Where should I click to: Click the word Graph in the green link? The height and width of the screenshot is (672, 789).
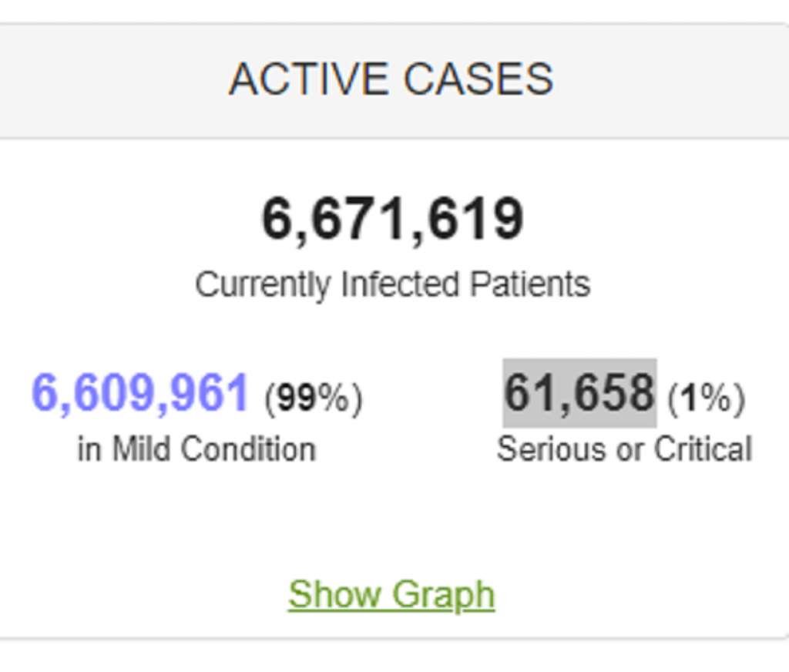pyautogui.click(x=443, y=594)
